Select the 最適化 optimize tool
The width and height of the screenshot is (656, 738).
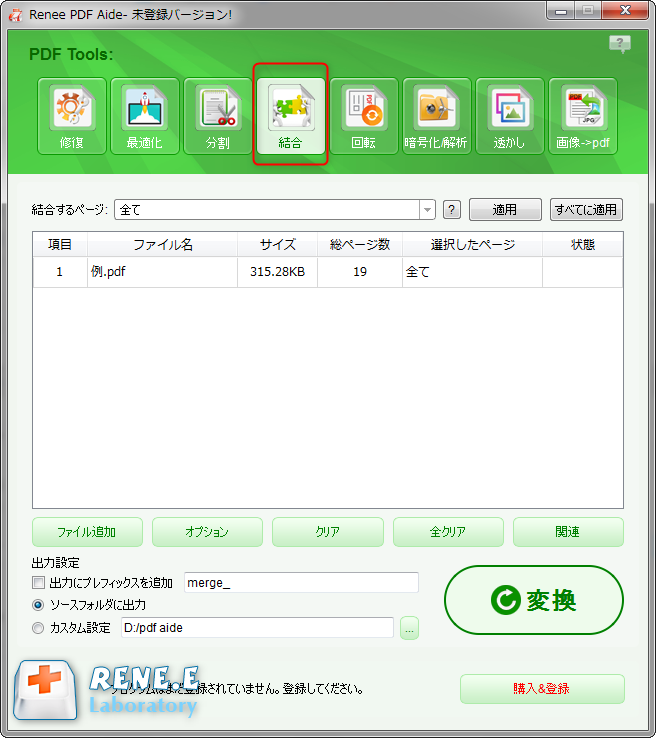tap(145, 116)
